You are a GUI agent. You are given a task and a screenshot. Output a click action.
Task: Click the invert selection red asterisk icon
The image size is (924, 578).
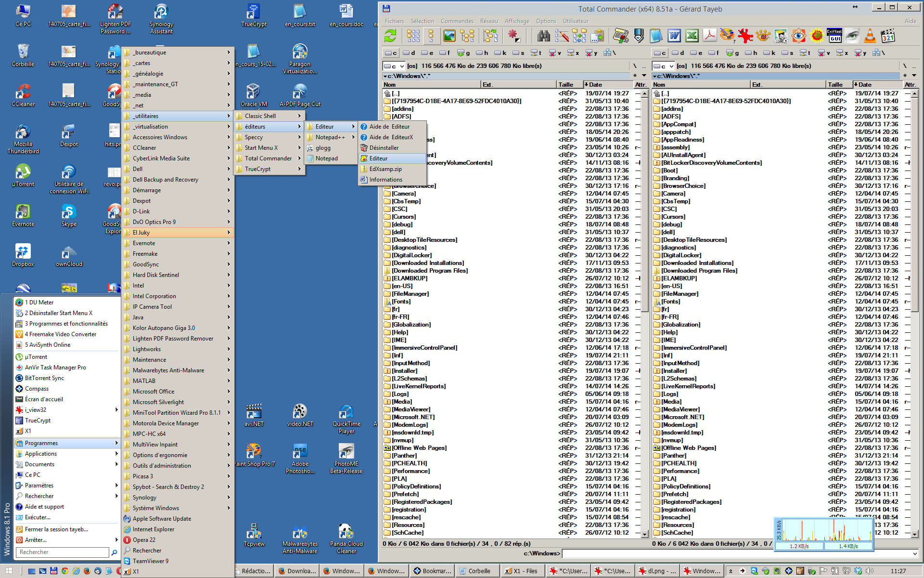tap(513, 36)
